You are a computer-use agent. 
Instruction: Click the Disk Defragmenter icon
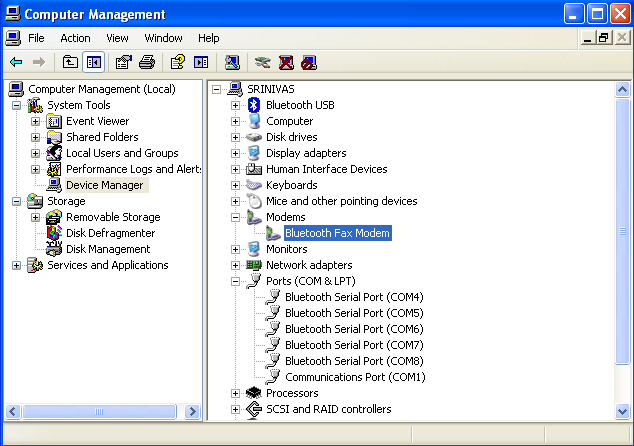click(x=54, y=233)
